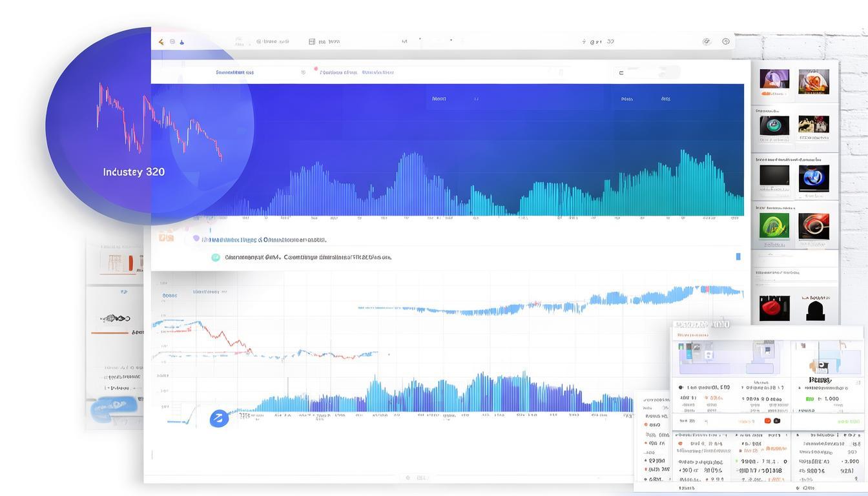The height and width of the screenshot is (496, 868).
Task: Open the wide room illustration in the overlay card
Action: (731, 358)
